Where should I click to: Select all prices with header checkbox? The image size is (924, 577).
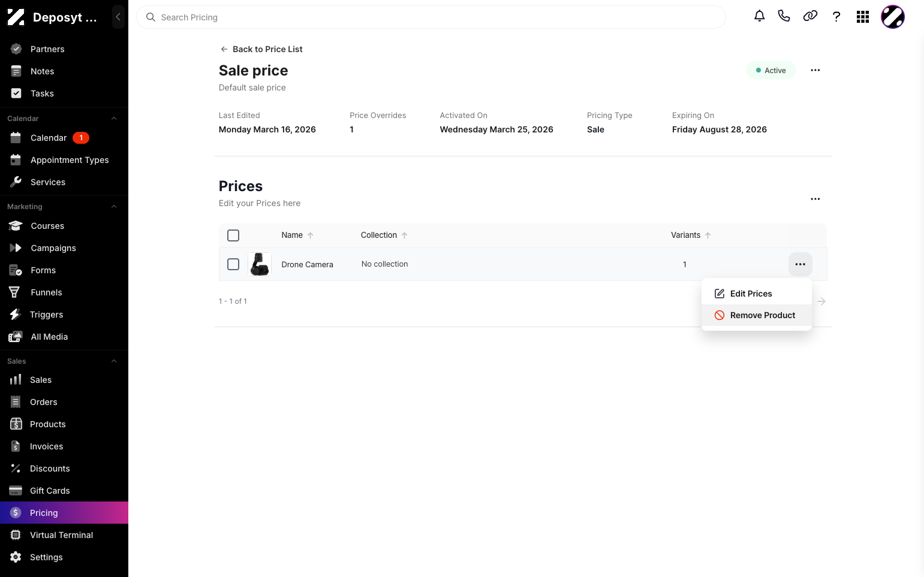(x=233, y=235)
